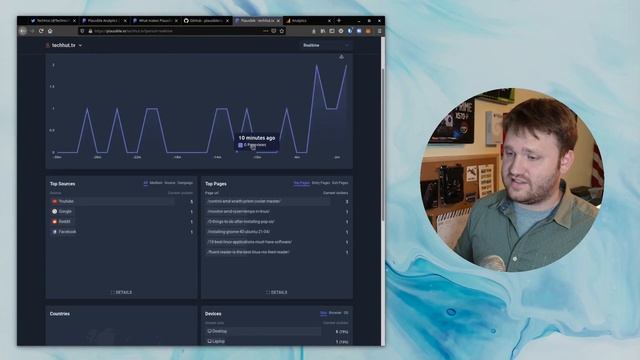The height and width of the screenshot is (360, 640).
Task: Filter by Reddit source row
Action: (x=122, y=222)
